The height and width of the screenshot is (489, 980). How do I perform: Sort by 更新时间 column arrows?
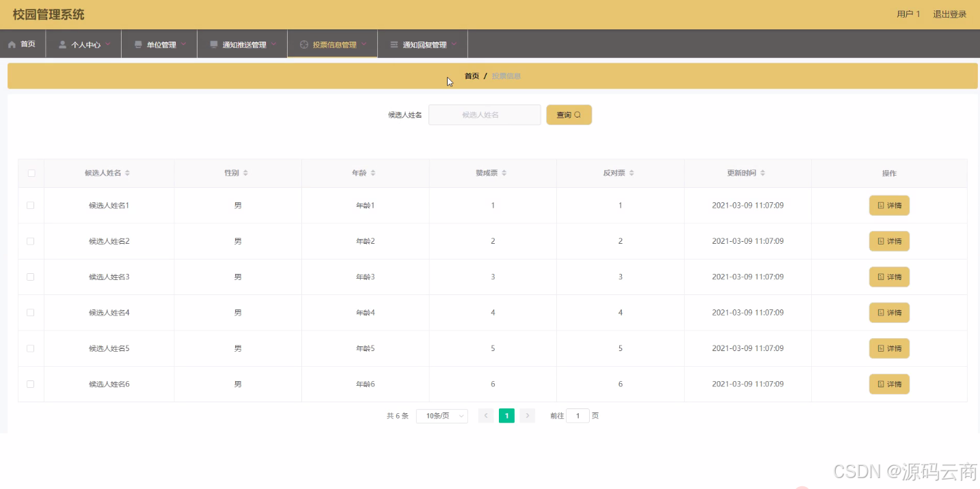click(x=763, y=173)
